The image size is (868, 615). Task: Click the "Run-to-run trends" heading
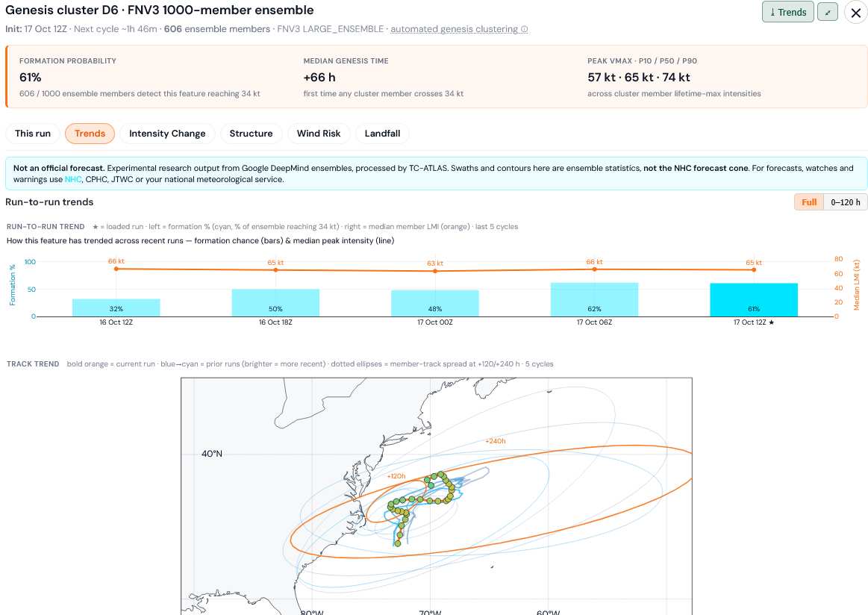(49, 202)
